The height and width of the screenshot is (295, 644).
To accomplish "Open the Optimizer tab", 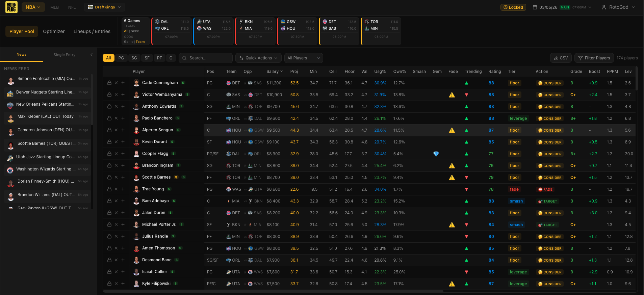I will coord(54,31).
